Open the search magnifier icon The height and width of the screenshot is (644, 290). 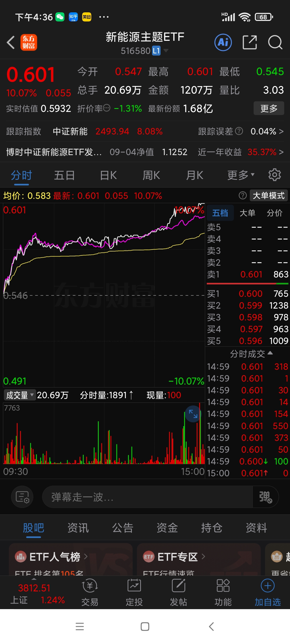(x=275, y=42)
